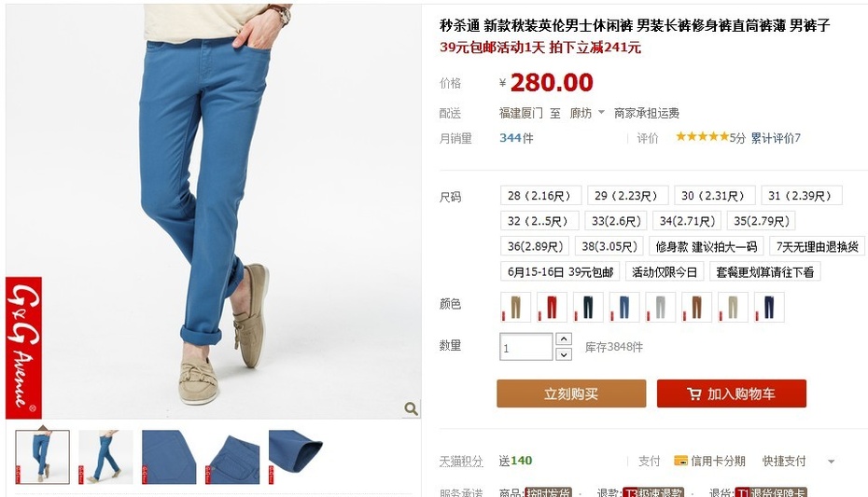
Task: Select the khaki pants color swatch
Action: pos(515,307)
